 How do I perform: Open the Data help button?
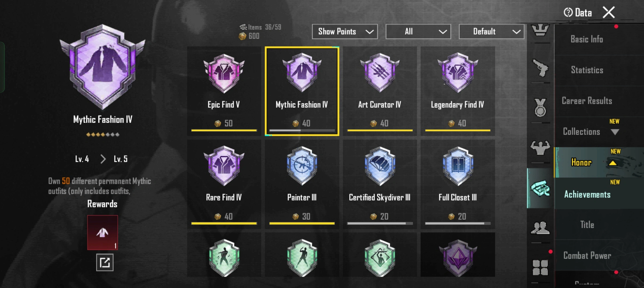pyautogui.click(x=578, y=13)
